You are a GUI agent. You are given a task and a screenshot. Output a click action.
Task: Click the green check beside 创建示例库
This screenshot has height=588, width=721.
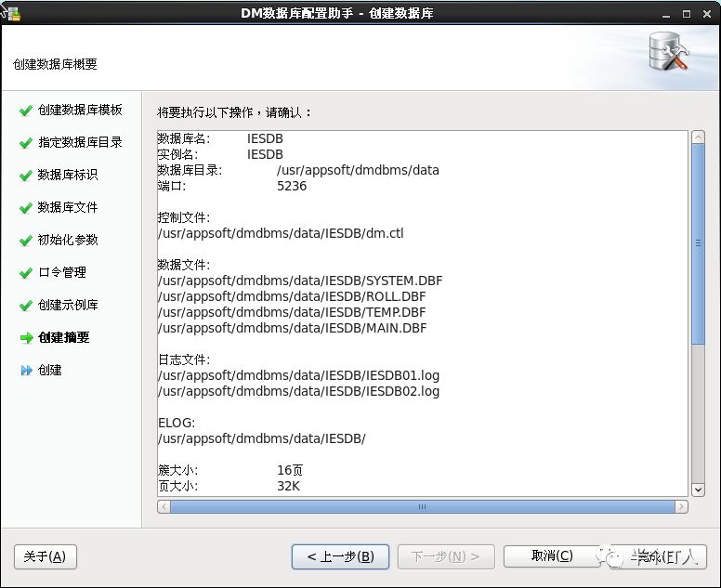point(26,306)
